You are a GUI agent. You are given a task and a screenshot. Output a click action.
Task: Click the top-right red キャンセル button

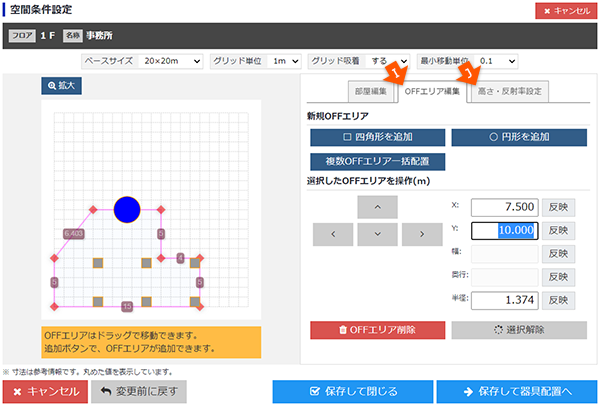pos(566,11)
